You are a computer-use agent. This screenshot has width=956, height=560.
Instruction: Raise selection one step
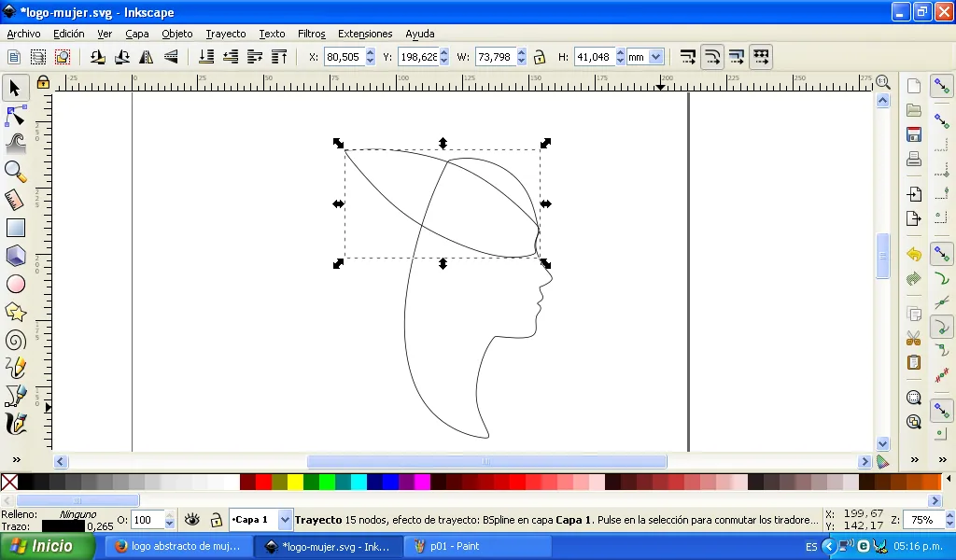coord(255,57)
